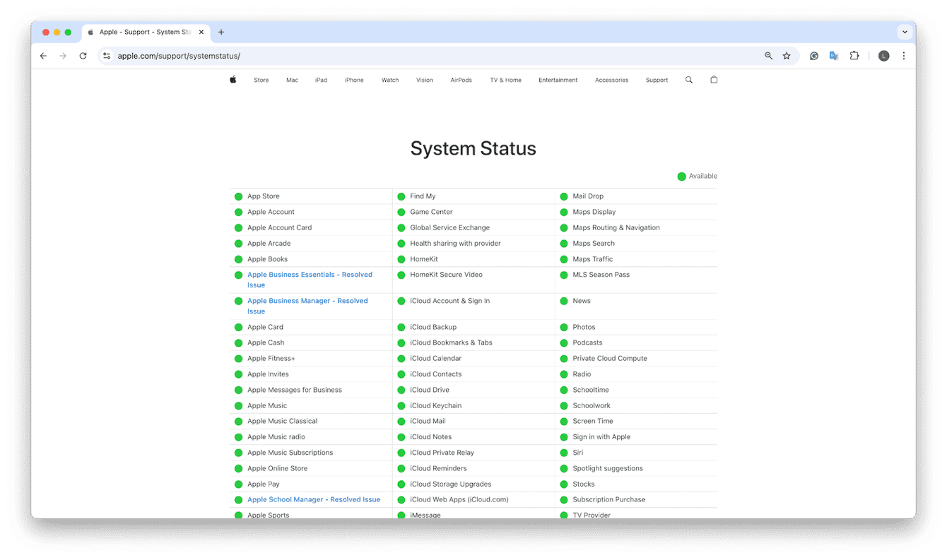Bookmark the page with the star icon
Viewport: 947px width, 560px height.
(x=787, y=55)
